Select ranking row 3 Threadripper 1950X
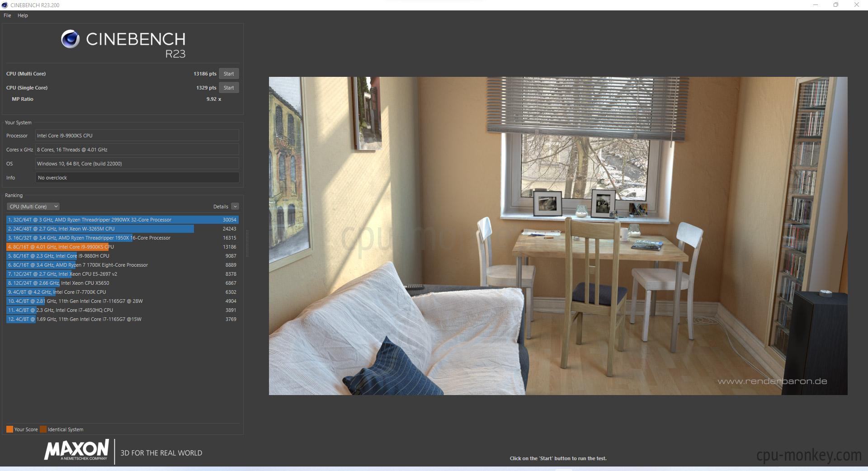The width and height of the screenshot is (868, 471). (x=123, y=238)
